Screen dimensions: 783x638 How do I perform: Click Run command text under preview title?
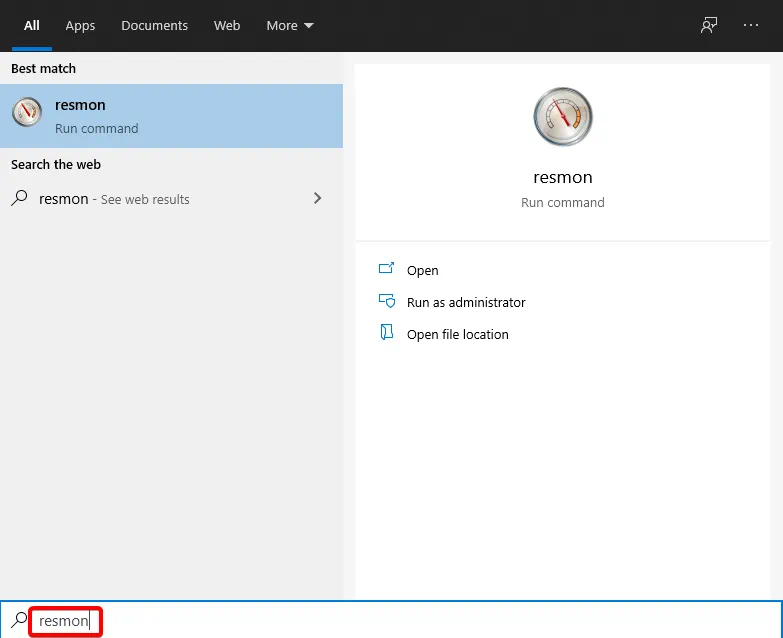(x=563, y=202)
